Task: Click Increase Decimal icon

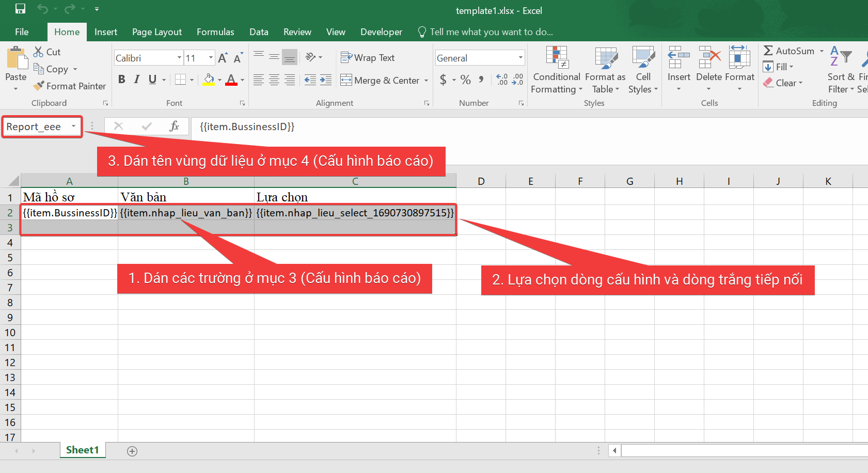Action: pyautogui.click(x=502, y=80)
